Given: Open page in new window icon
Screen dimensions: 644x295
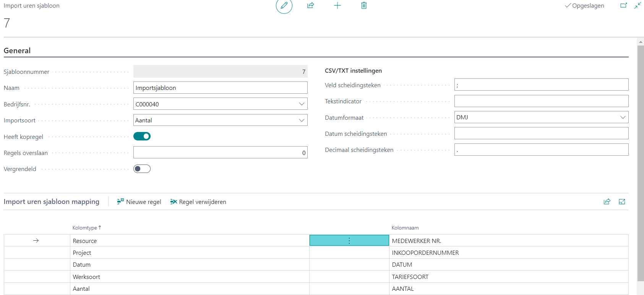Looking at the screenshot, I should coord(623,5).
